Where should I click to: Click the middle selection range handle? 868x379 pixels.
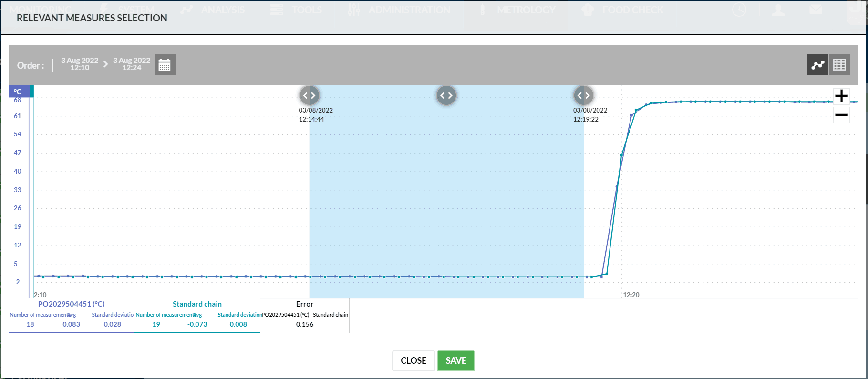446,95
